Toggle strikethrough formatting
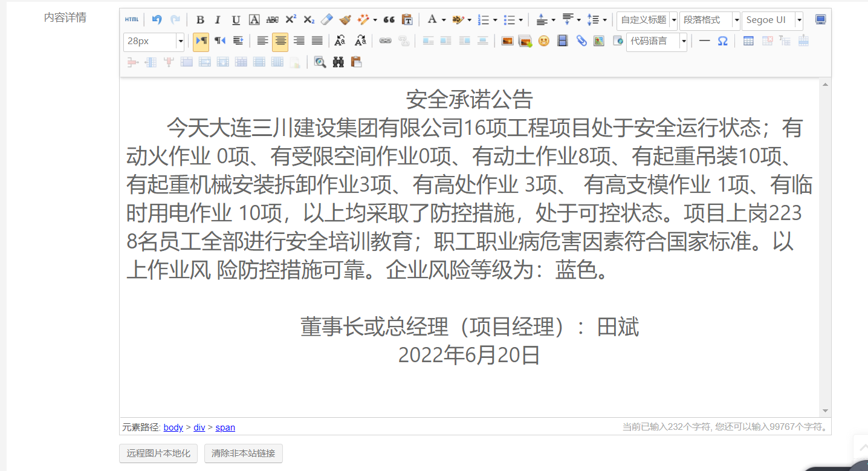The width and height of the screenshot is (868, 471). tap(273, 20)
